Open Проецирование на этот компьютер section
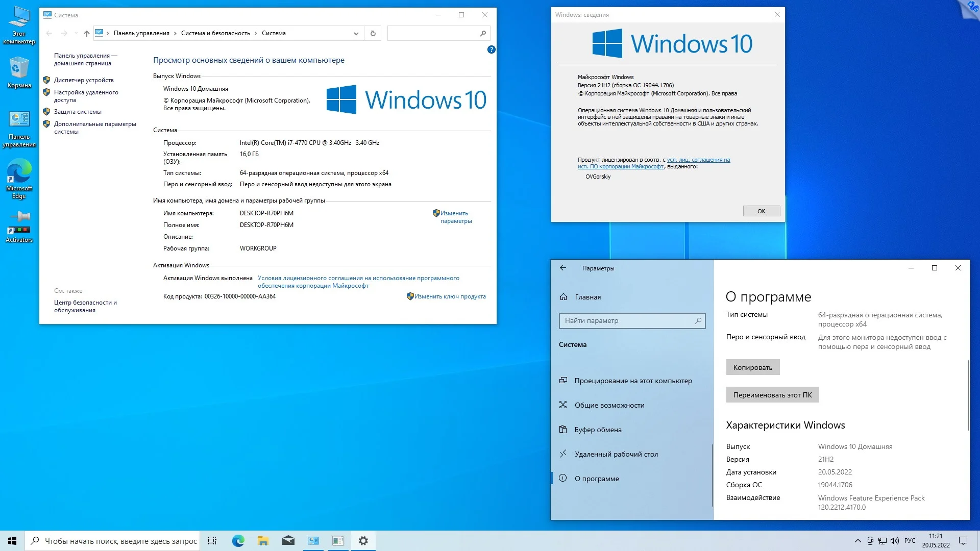 tap(633, 381)
